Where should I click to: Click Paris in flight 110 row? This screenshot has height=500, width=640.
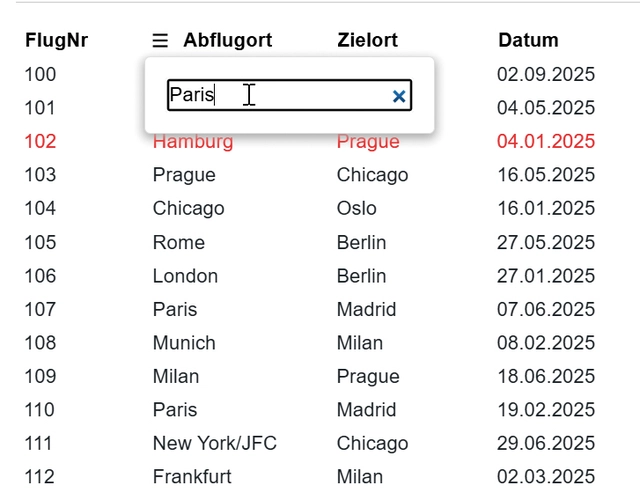175,410
